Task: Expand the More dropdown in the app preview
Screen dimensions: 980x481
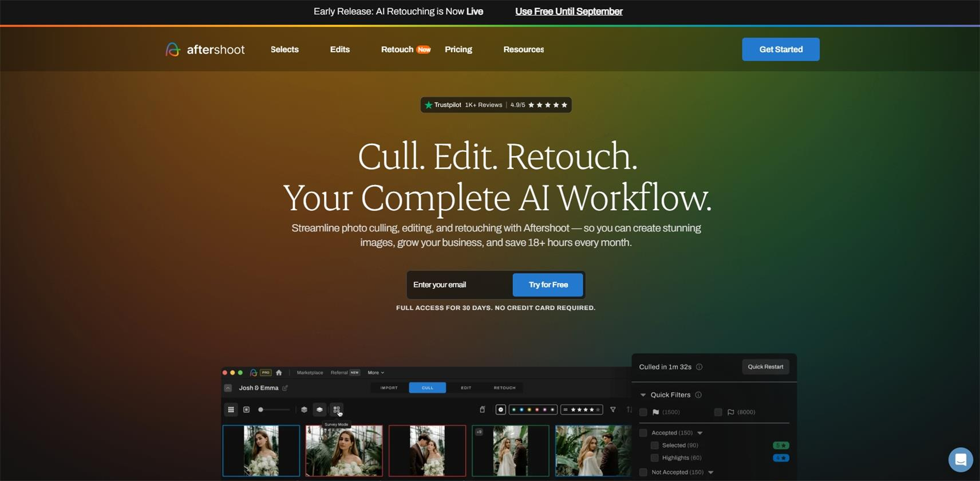Action: tap(376, 373)
